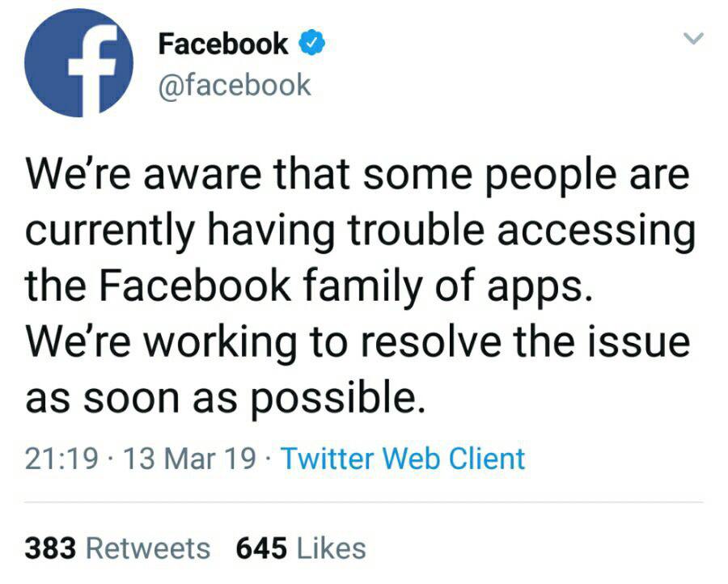Follow the Twitter Web Client link
The image size is (728, 584).
(403, 458)
